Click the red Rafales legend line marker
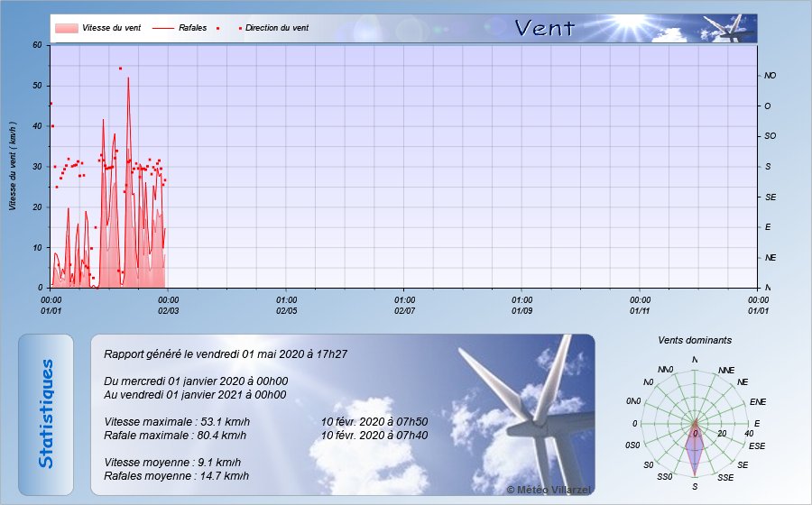 click(164, 28)
